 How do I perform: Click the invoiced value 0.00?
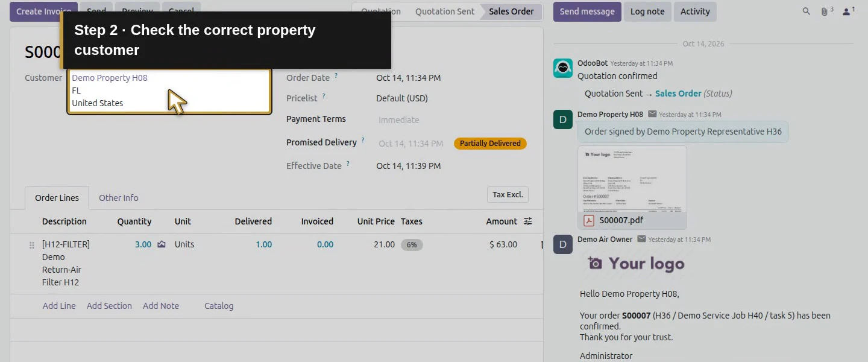click(325, 244)
